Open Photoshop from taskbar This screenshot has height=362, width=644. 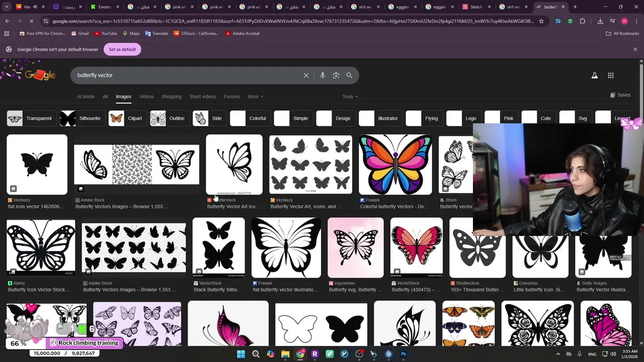click(x=404, y=354)
